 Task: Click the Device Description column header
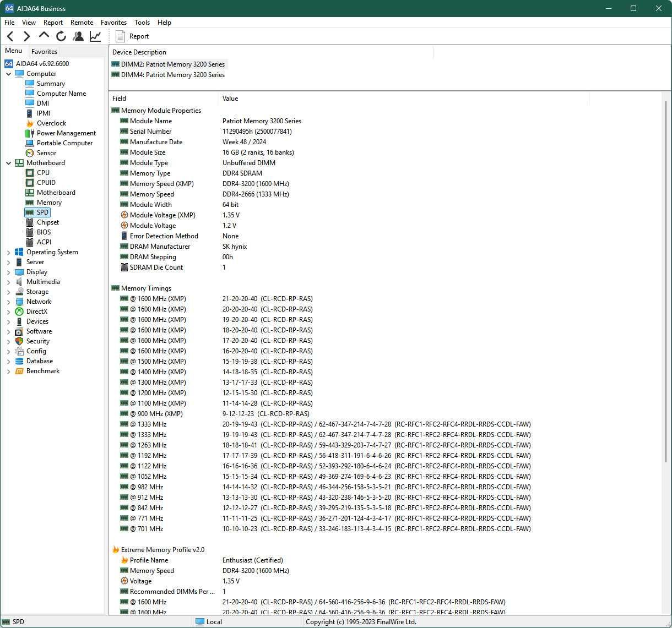tap(271, 52)
